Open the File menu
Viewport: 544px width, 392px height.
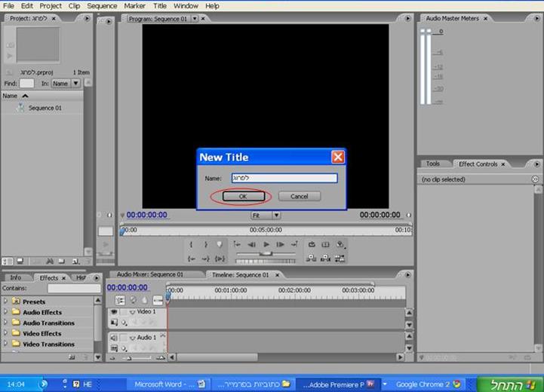(x=8, y=6)
